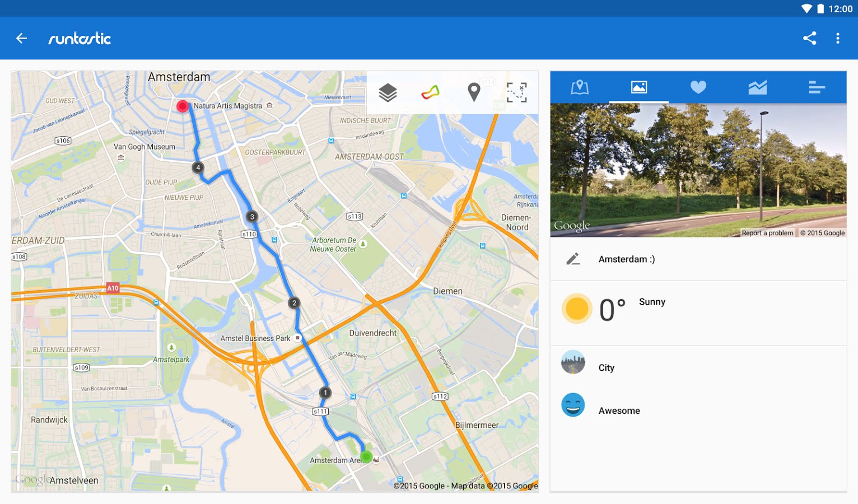The height and width of the screenshot is (504, 858).
Task: Click kilometer marker 3 on route
Action: [252, 217]
